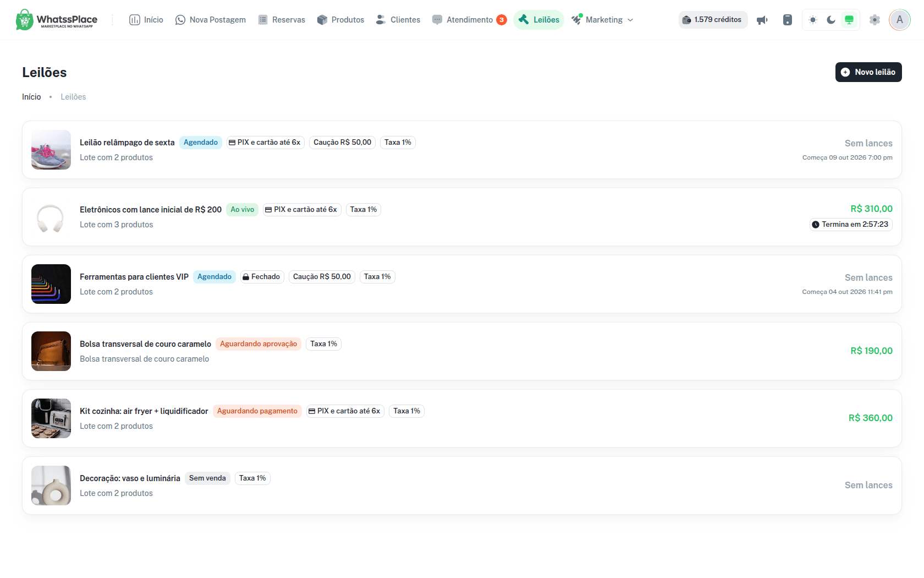Image resolution: width=924 pixels, height=578 pixels.
Task: Open the Decoração vase thumbnail
Action: [x=51, y=486]
